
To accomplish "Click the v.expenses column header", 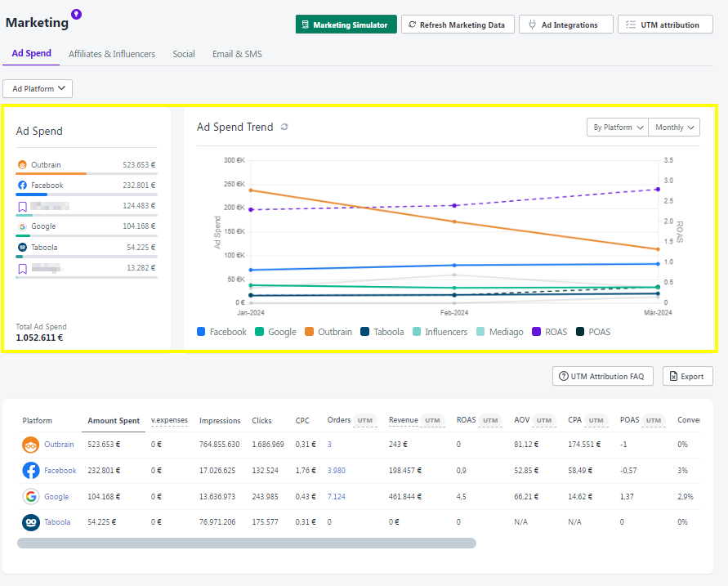I will [x=169, y=420].
